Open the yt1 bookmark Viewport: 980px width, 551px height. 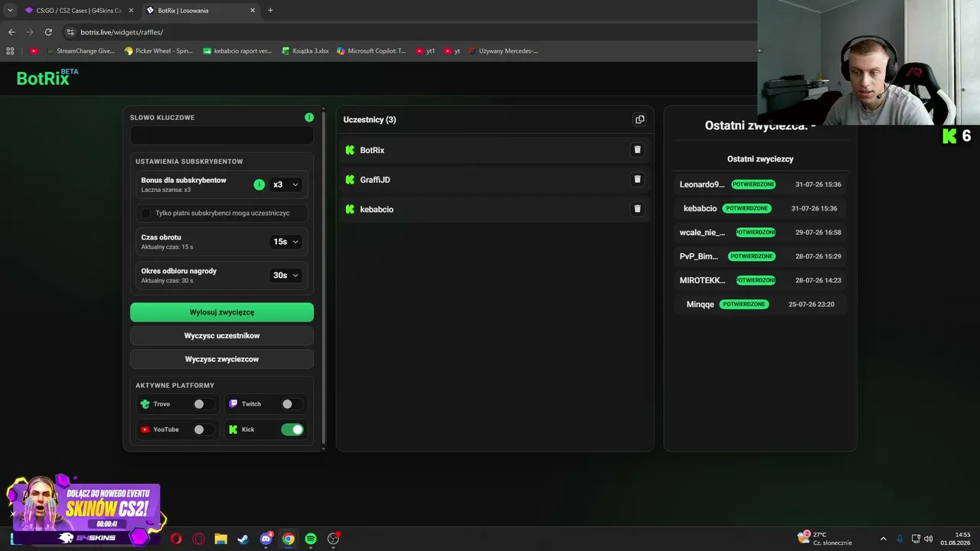[426, 51]
